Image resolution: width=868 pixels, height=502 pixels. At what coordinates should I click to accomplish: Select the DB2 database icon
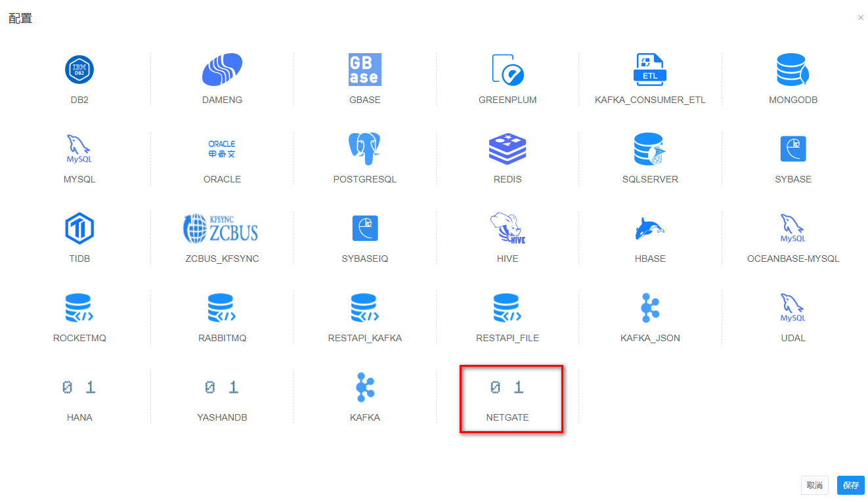(x=79, y=70)
